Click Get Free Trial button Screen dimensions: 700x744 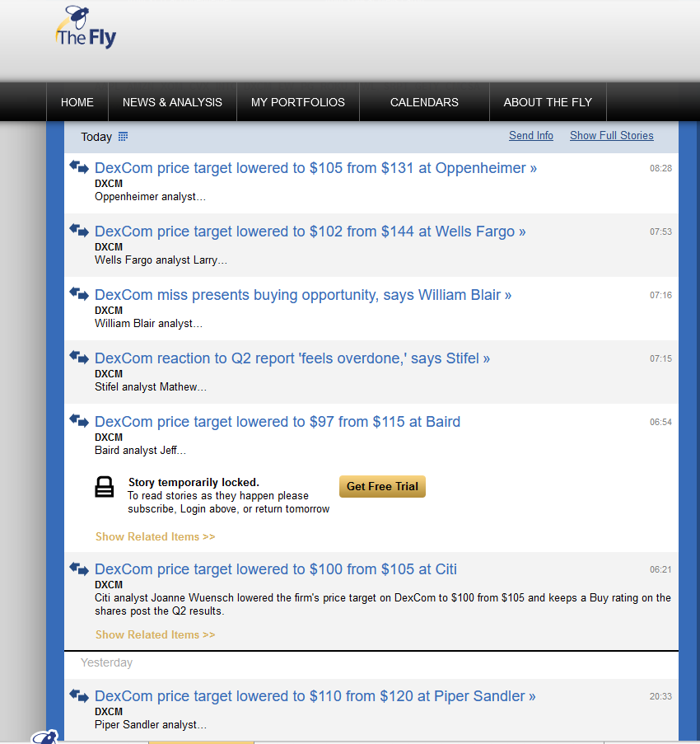(382, 486)
